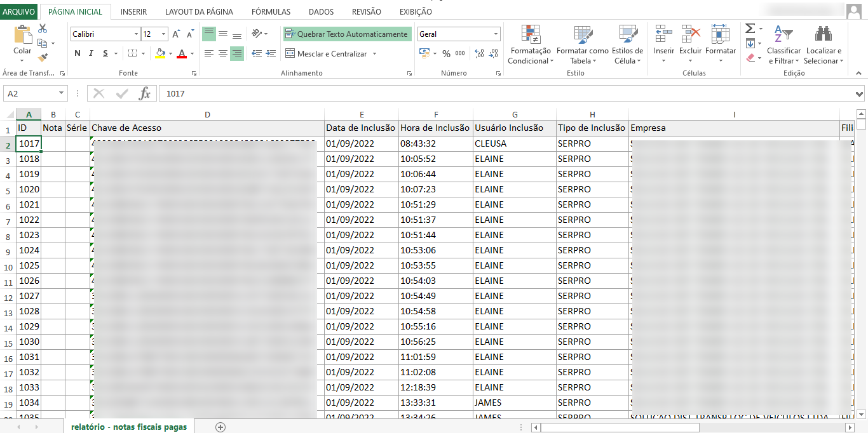Viewport: 868px width, 433px height.
Task: Expand the formula bar chevron
Action: pyautogui.click(x=860, y=94)
